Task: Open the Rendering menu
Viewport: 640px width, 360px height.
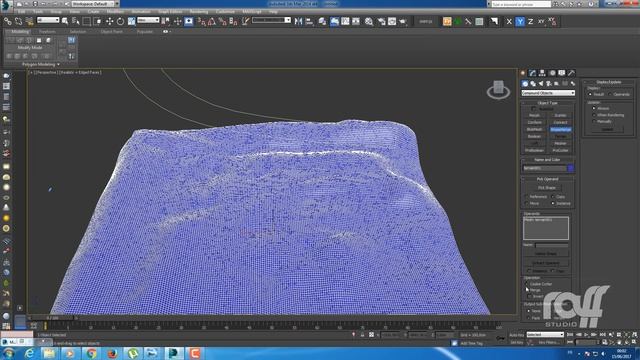Action: (x=199, y=12)
